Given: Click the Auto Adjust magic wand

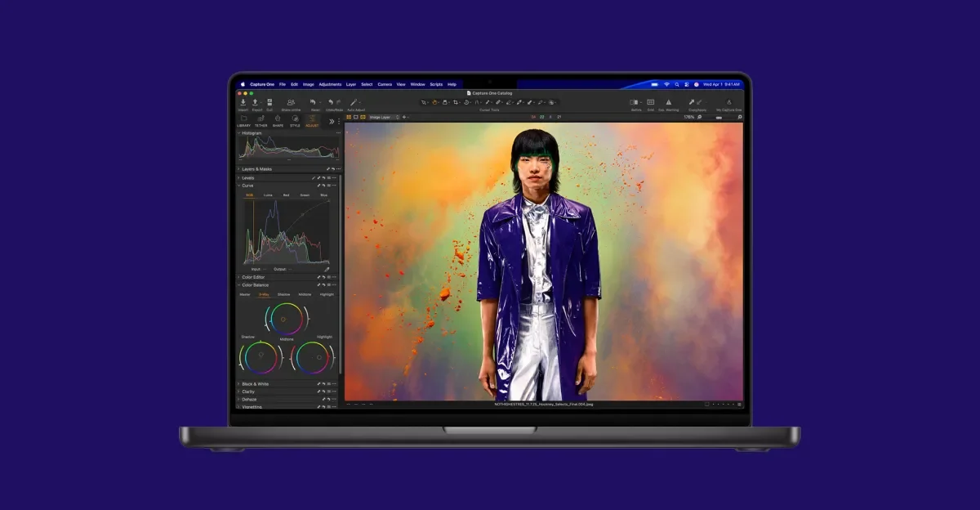Looking at the screenshot, I should (354, 103).
